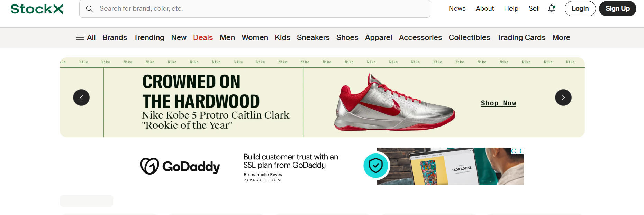Go to Trading Cards section
Viewport: 644px width, 215px height.
(521, 37)
